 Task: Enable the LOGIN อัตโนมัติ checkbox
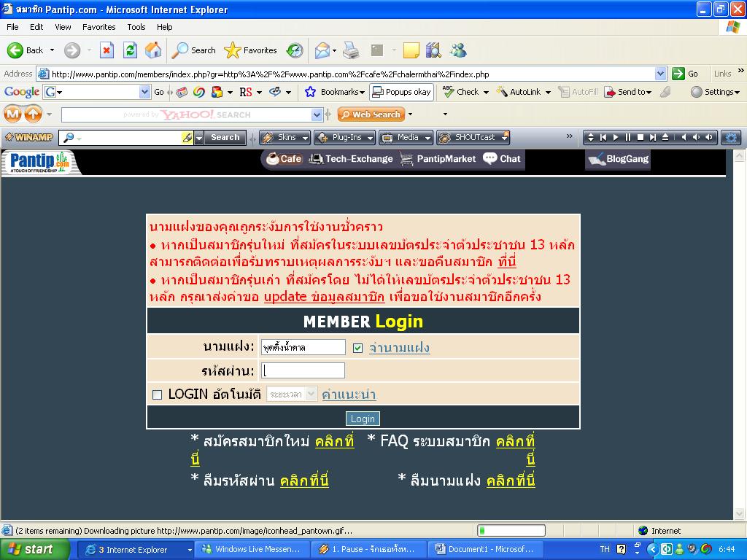[157, 394]
